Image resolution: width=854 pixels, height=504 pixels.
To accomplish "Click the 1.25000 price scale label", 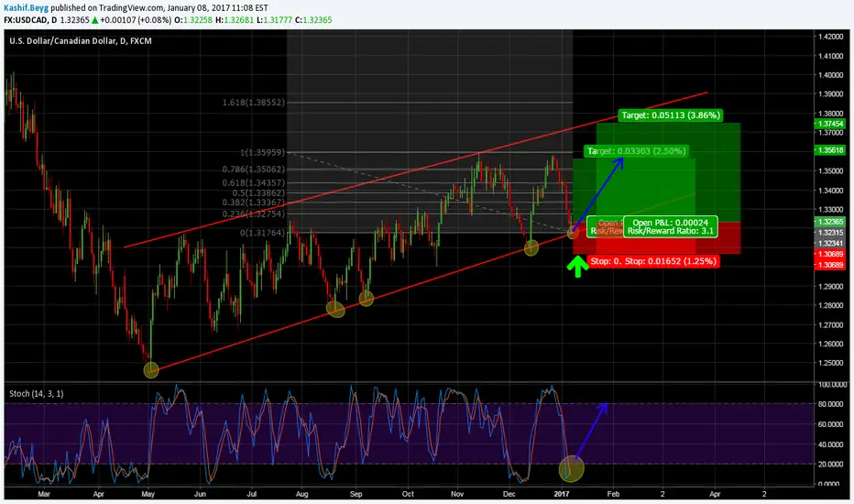I will [x=830, y=363].
